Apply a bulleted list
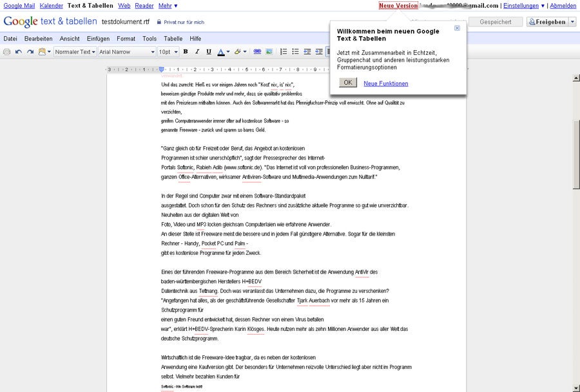Screen dimensions: 580x392 point(296,51)
